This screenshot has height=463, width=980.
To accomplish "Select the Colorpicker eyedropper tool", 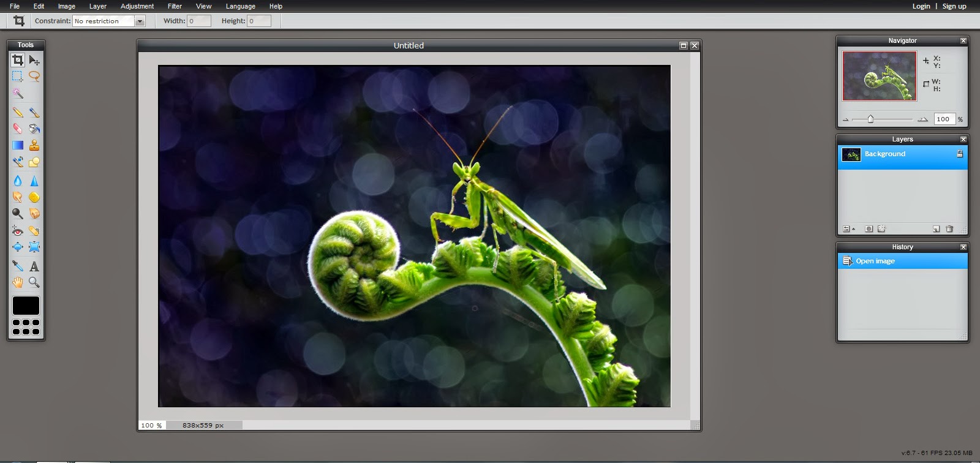I will [x=18, y=266].
